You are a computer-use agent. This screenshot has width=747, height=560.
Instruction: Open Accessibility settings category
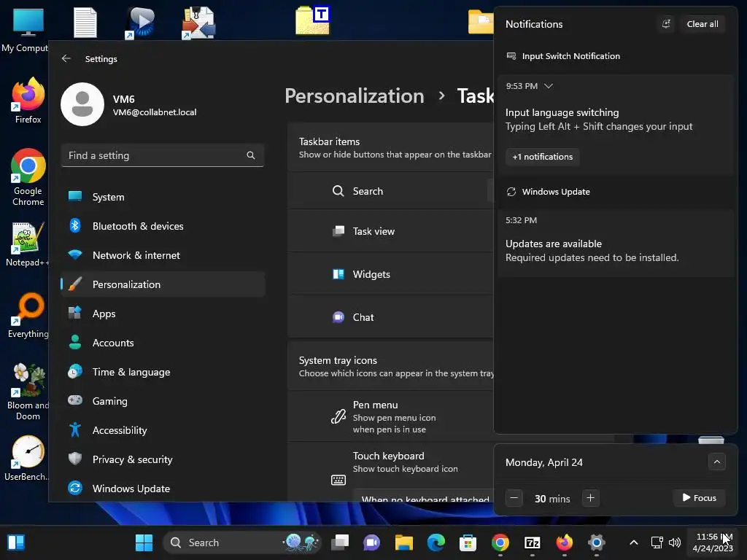(163, 430)
